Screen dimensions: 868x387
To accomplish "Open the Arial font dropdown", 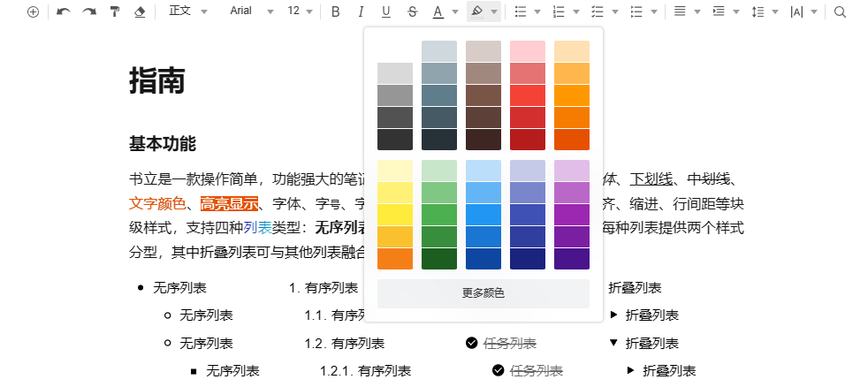I will 252,11.
